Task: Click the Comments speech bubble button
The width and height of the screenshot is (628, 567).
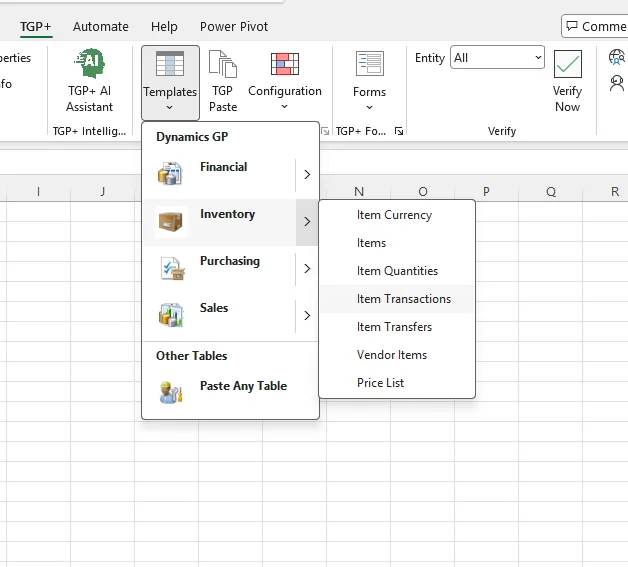Action: click(595, 26)
